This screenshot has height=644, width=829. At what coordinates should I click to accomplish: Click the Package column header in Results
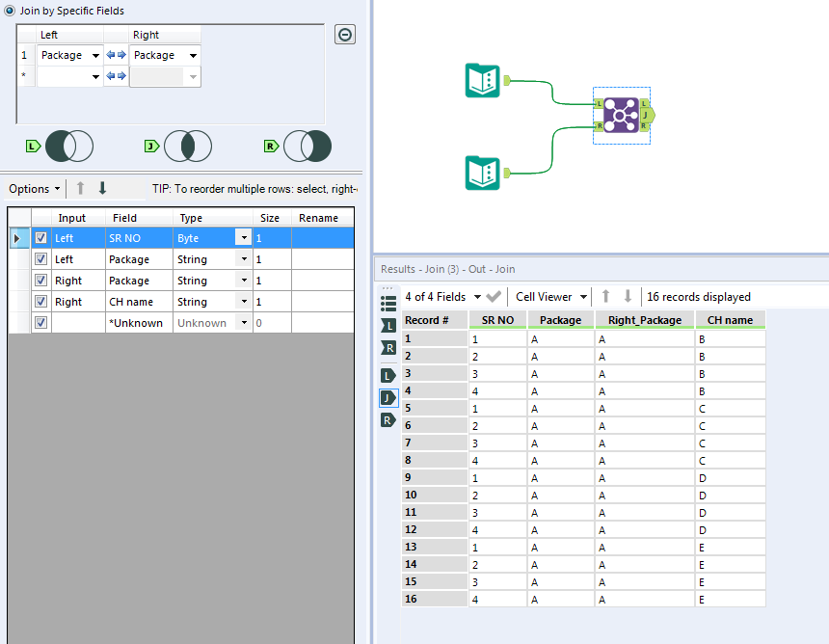(x=560, y=320)
